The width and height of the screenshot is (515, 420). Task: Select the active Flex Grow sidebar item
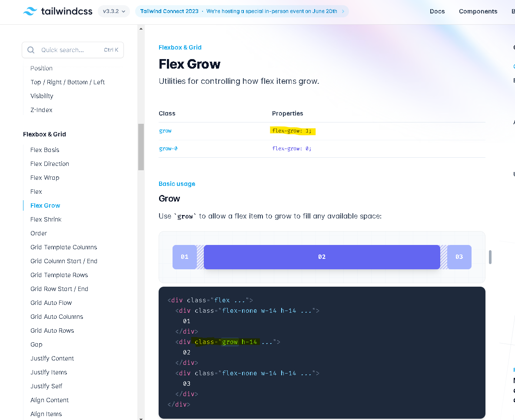click(x=45, y=205)
